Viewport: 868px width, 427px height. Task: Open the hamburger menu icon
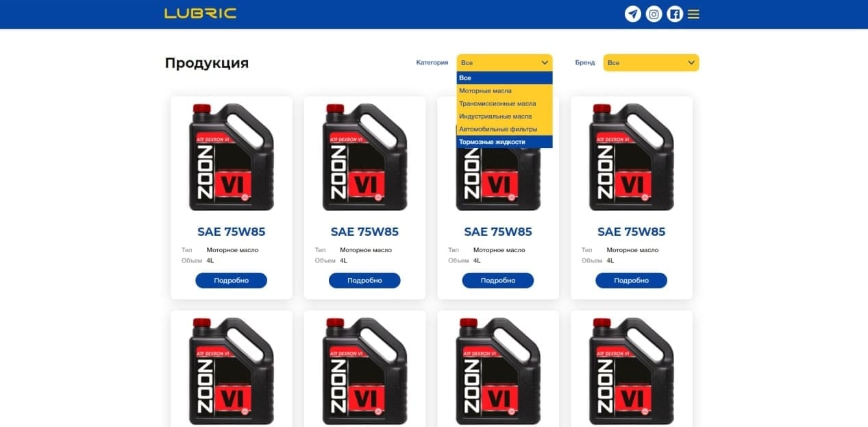(x=693, y=14)
